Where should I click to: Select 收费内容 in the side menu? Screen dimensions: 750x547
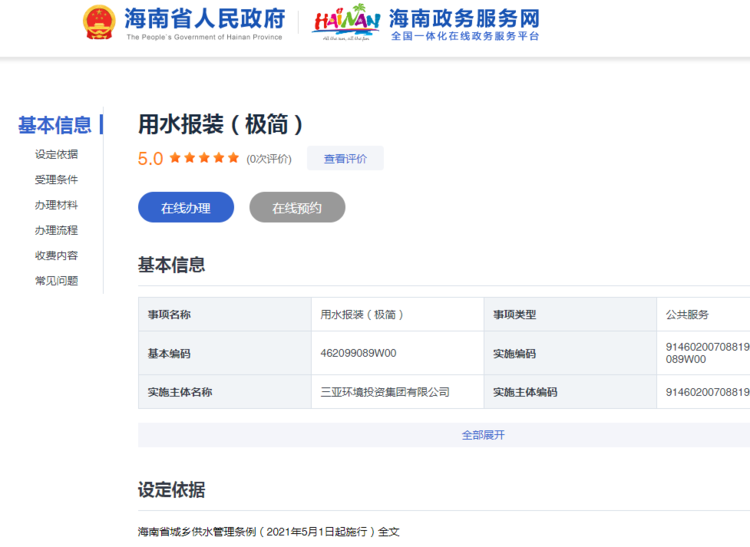(56, 255)
